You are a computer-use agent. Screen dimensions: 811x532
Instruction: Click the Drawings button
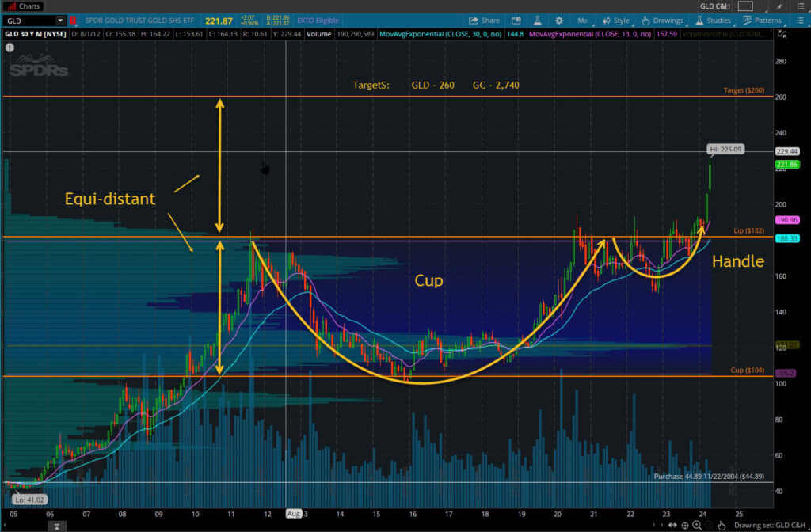coord(662,20)
